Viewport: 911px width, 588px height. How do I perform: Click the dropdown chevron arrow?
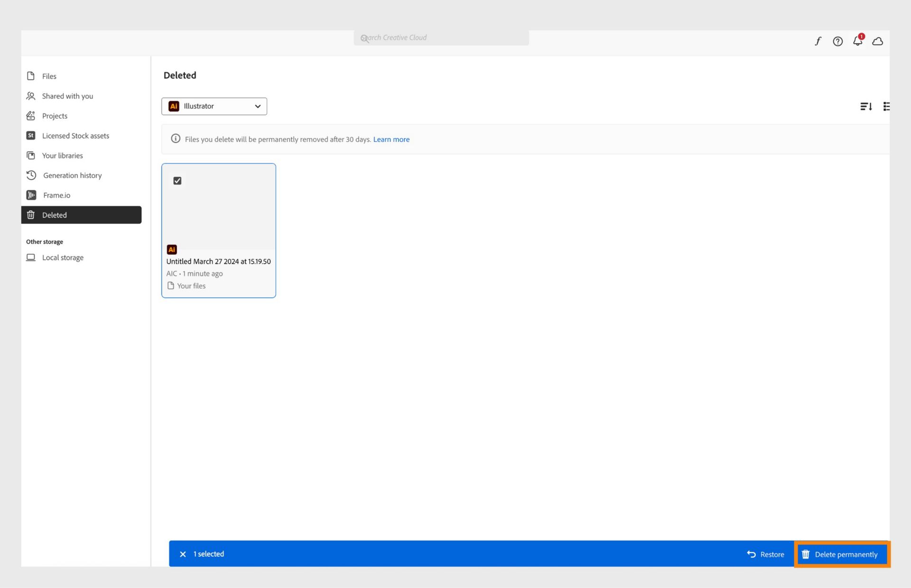[258, 106]
